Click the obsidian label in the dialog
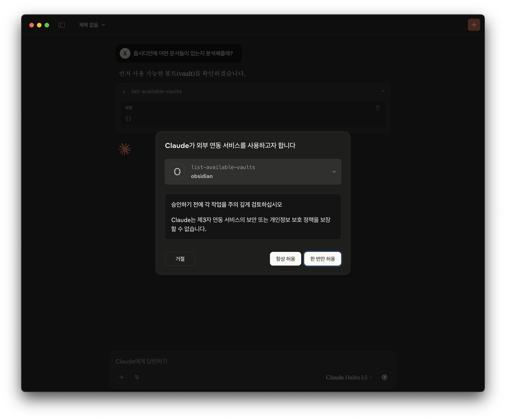The image size is (506, 420). point(202,176)
